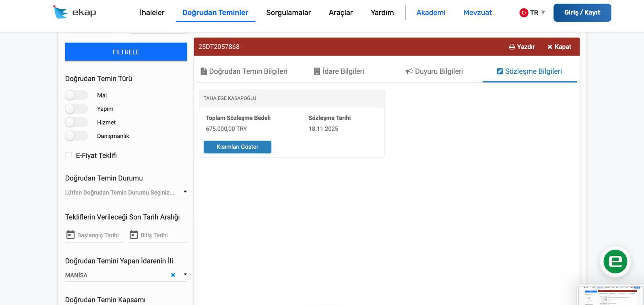The width and height of the screenshot is (644, 305).
Task: Toggle the Mal procurement type switch
Action: coord(76,95)
